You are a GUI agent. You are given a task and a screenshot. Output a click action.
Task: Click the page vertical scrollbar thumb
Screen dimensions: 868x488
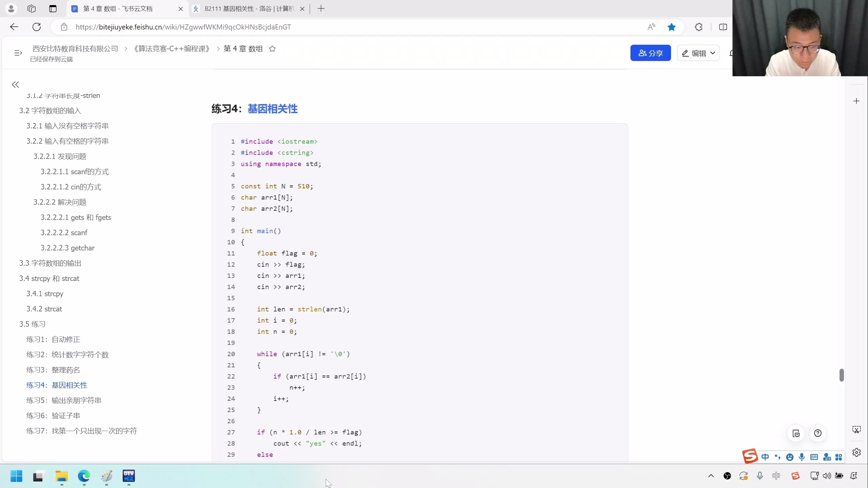(x=841, y=375)
